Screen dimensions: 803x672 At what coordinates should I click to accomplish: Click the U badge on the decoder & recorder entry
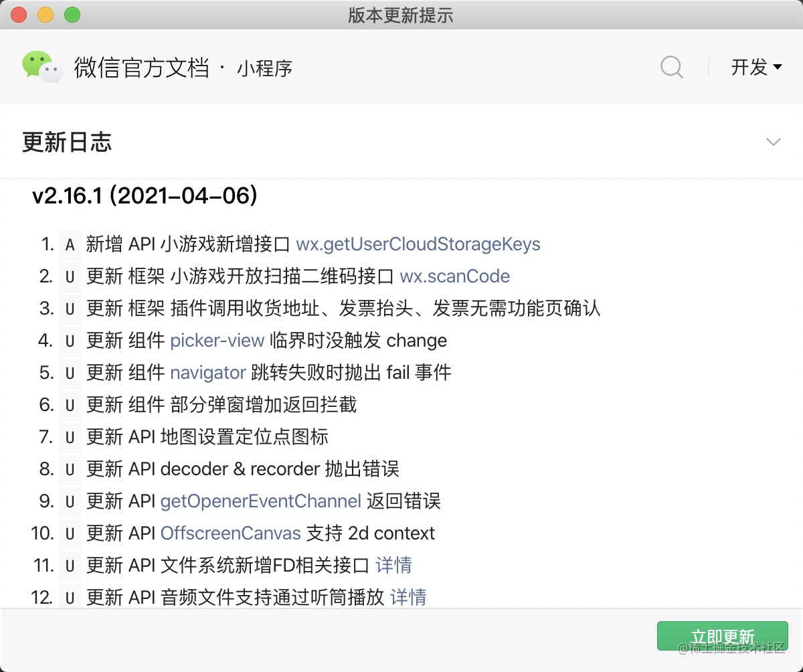[x=70, y=470]
